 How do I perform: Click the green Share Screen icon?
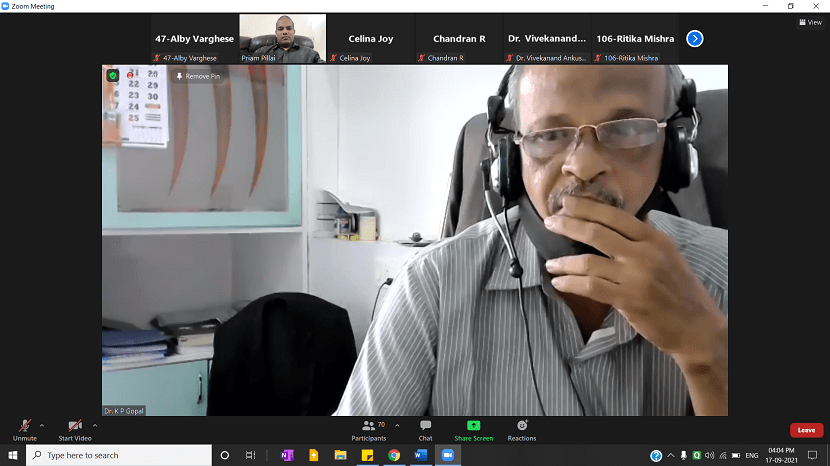(x=473, y=426)
